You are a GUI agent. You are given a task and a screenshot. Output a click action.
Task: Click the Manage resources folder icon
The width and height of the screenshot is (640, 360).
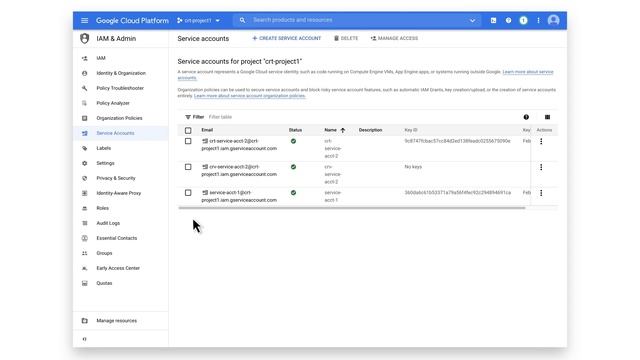tap(84, 321)
